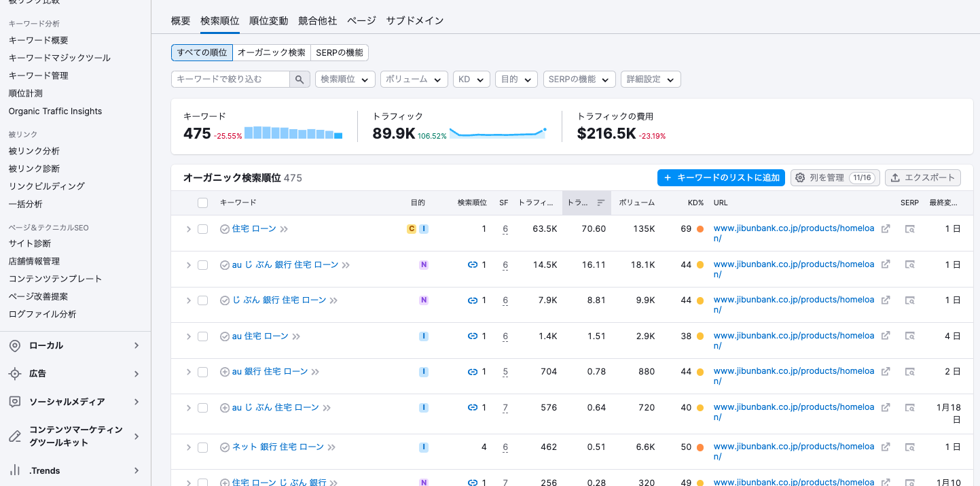Select the オーガニック検索 filter tab

[x=272, y=52]
